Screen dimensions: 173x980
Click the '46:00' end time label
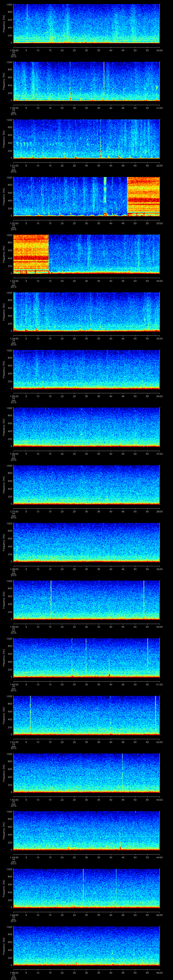pos(160,972)
